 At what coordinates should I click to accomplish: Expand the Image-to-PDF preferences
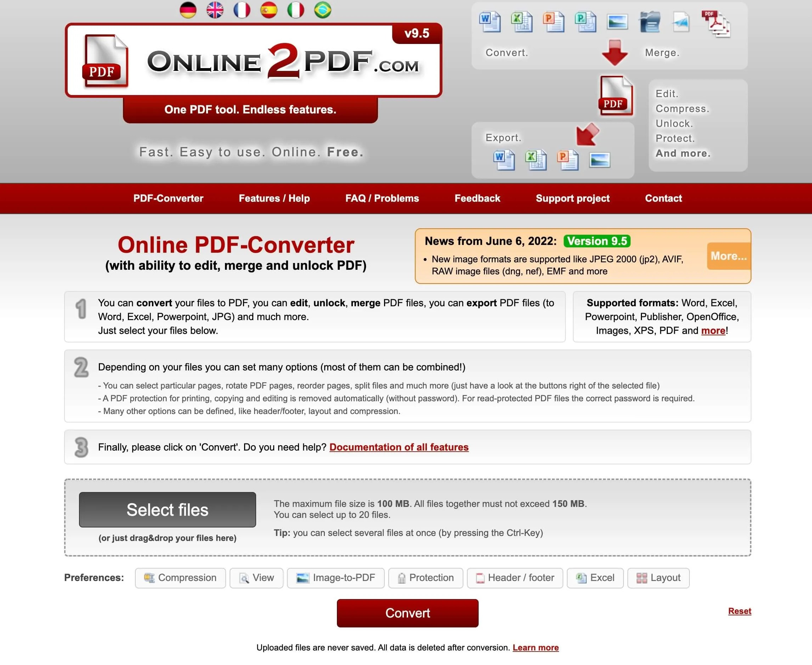(337, 578)
